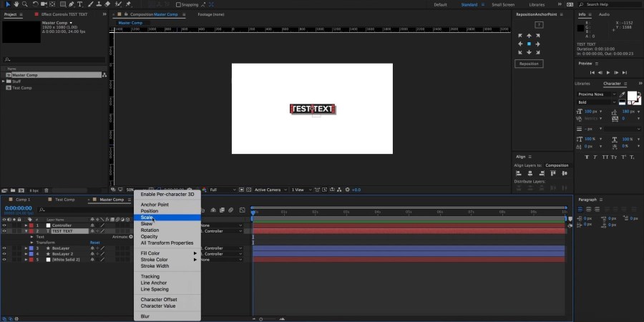This screenshot has width=644, height=322.
Task: Click the right arrow in RepositionAnchorPoint
Action: (x=537, y=44)
